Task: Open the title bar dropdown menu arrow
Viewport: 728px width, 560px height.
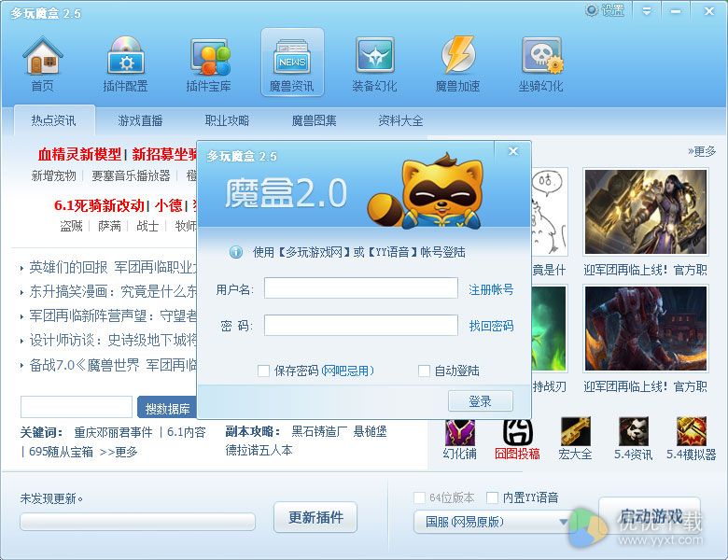Action: tap(647, 10)
